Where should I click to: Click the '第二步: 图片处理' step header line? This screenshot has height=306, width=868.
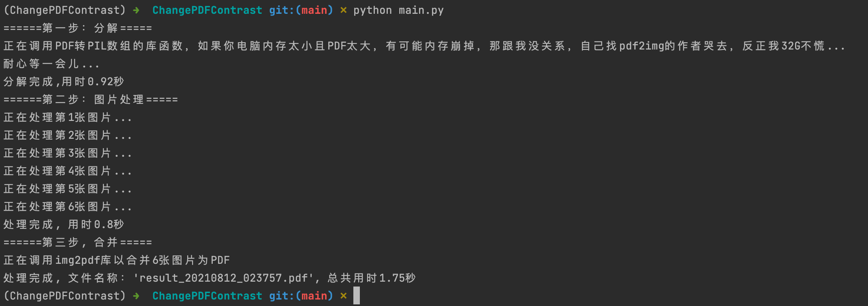(91, 100)
